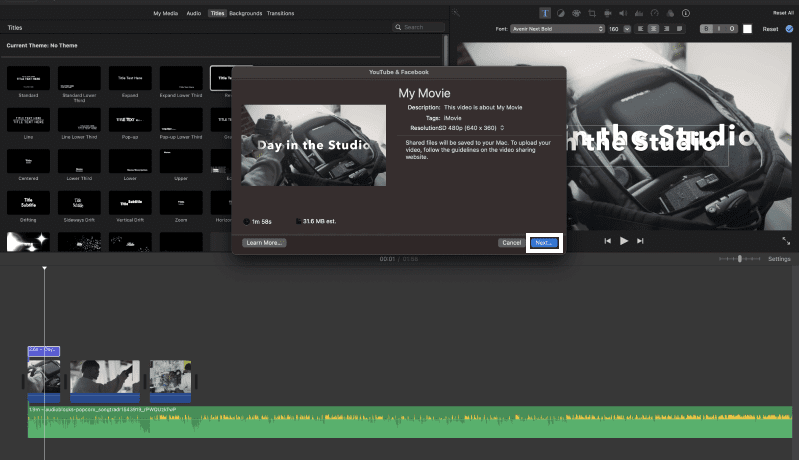Open the Stabilization camera tool
The height and width of the screenshot is (460, 800).
(608, 13)
